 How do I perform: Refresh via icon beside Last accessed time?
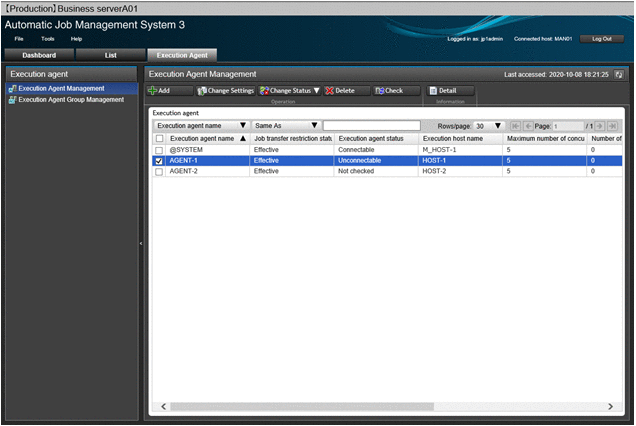pyautogui.click(x=619, y=74)
